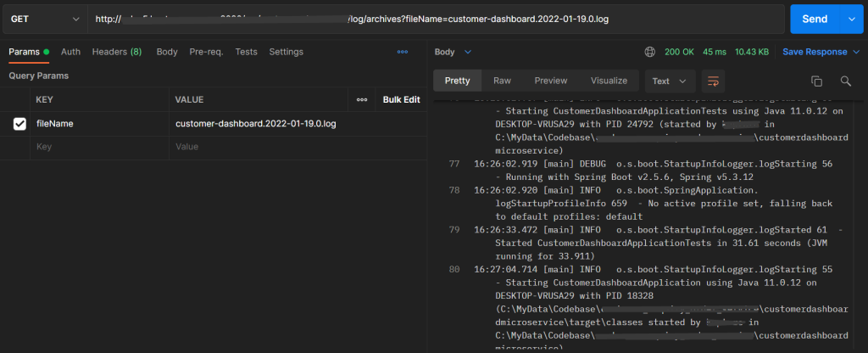This screenshot has width=868, height=353.
Task: Uncheck the fileName parameter checkbox
Action: click(19, 124)
